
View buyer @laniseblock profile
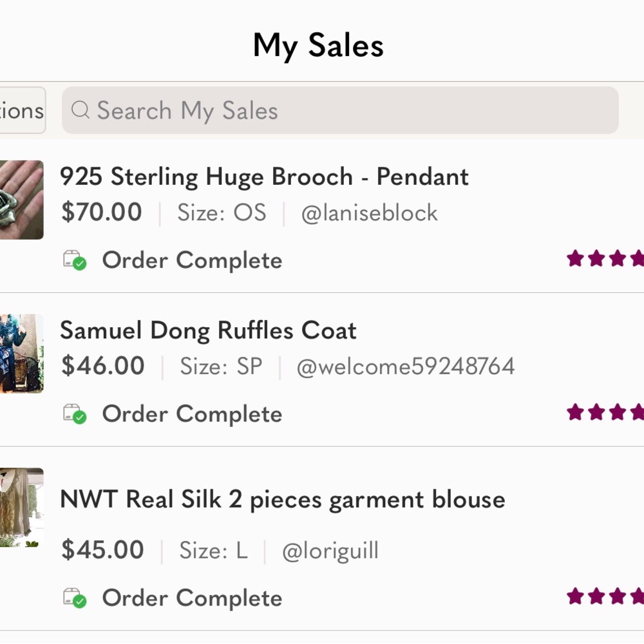tap(369, 213)
